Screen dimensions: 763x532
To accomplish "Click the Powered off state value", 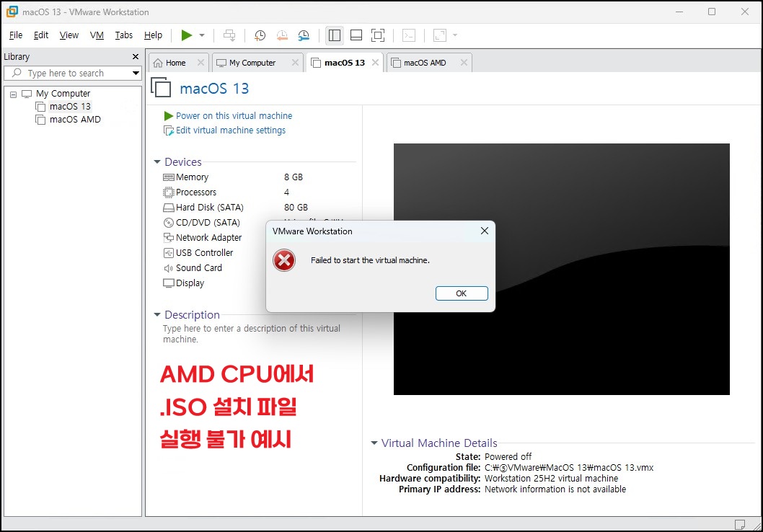I will click(x=508, y=456).
